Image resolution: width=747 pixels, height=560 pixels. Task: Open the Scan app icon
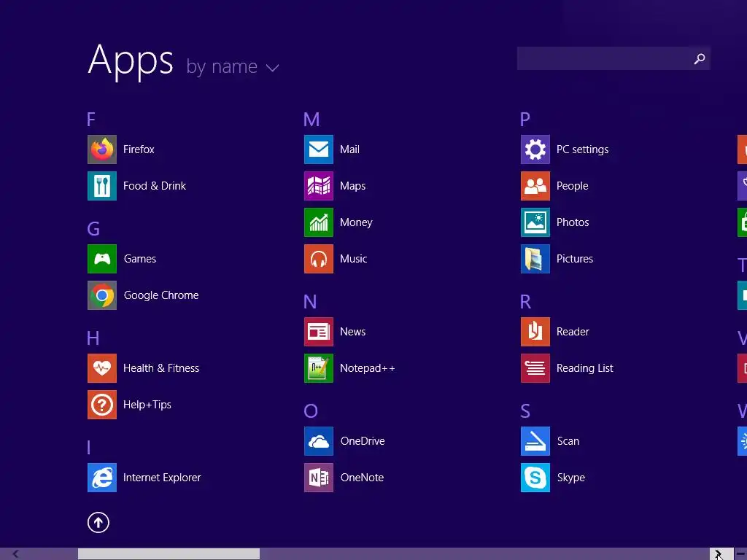click(535, 441)
